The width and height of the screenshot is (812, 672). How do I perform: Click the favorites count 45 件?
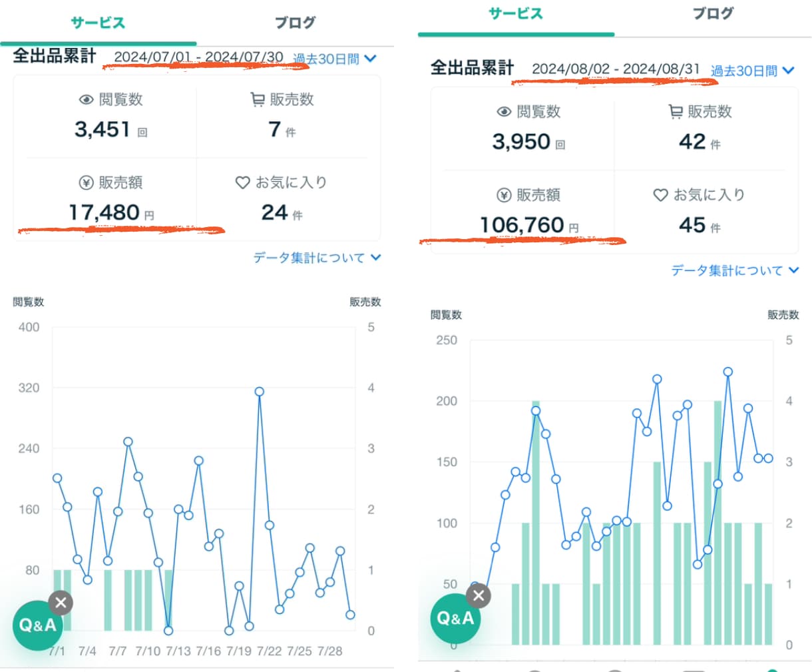click(700, 225)
